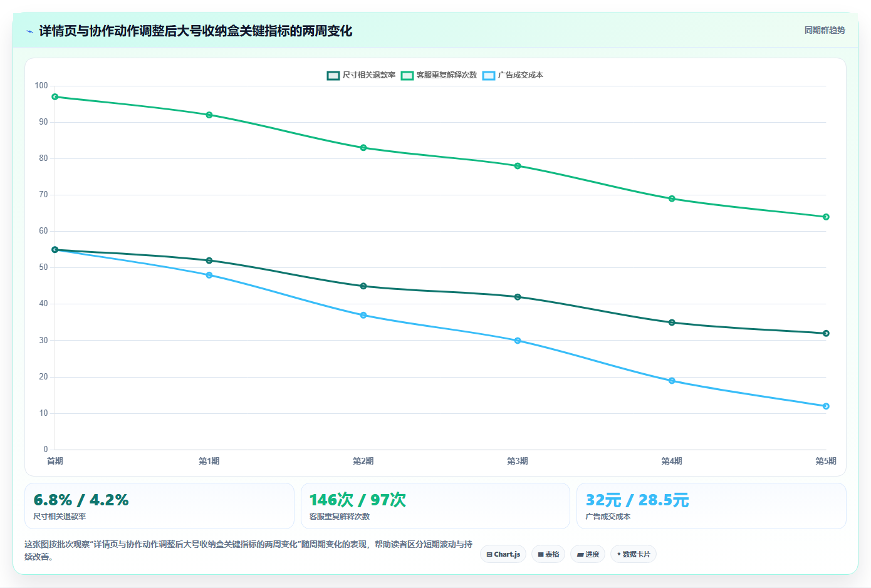The image size is (871, 588).
Task: Click the 尺寸相关退款率 point at 第2期
Action: 363,286
